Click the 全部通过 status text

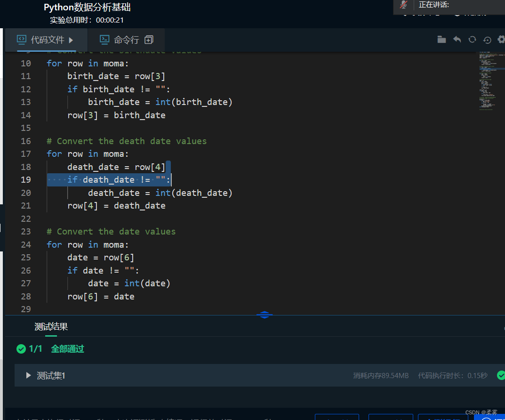(67, 349)
